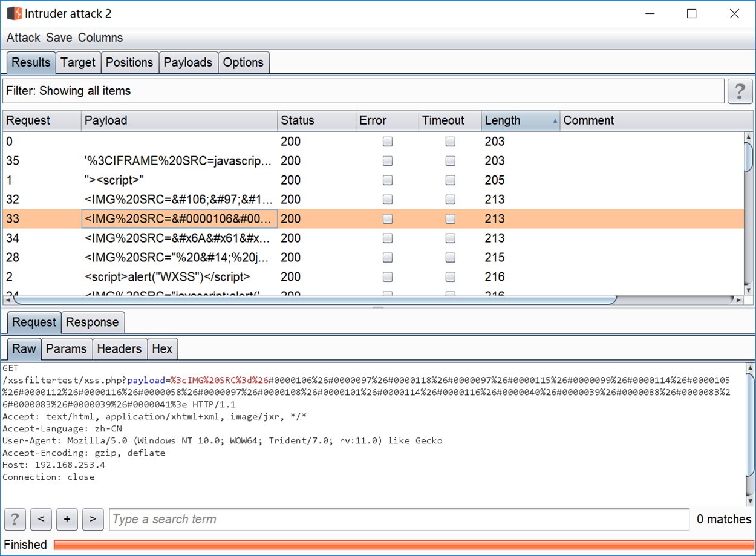Open the Save menu
Image resolution: width=756 pixels, height=556 pixels.
click(59, 38)
